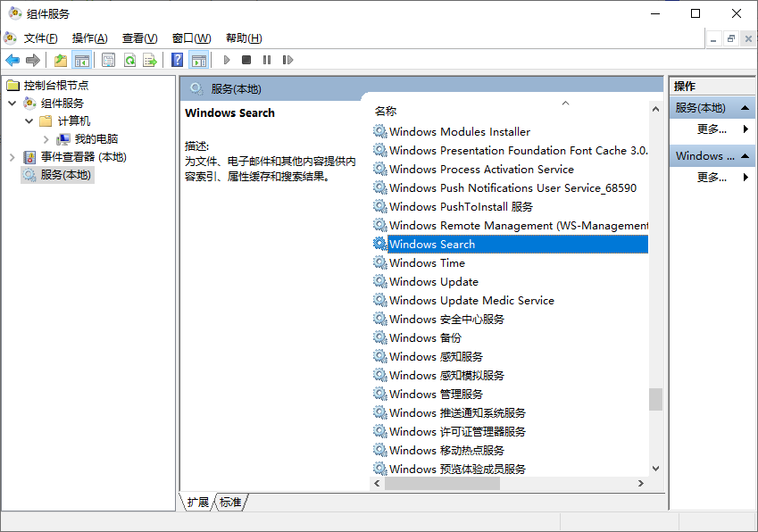Viewport: 758px width, 532px height.
Task: Click the horizontal scrollbar right arrow
Action: click(640, 483)
